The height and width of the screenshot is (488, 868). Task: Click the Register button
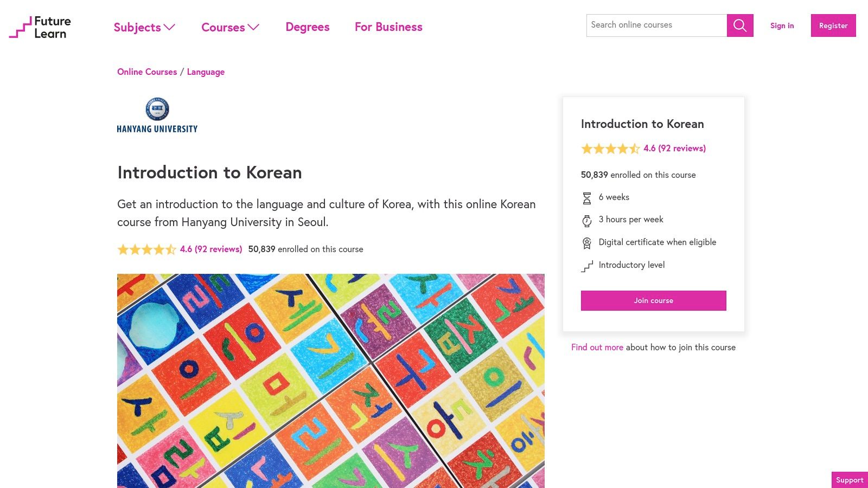pyautogui.click(x=833, y=25)
